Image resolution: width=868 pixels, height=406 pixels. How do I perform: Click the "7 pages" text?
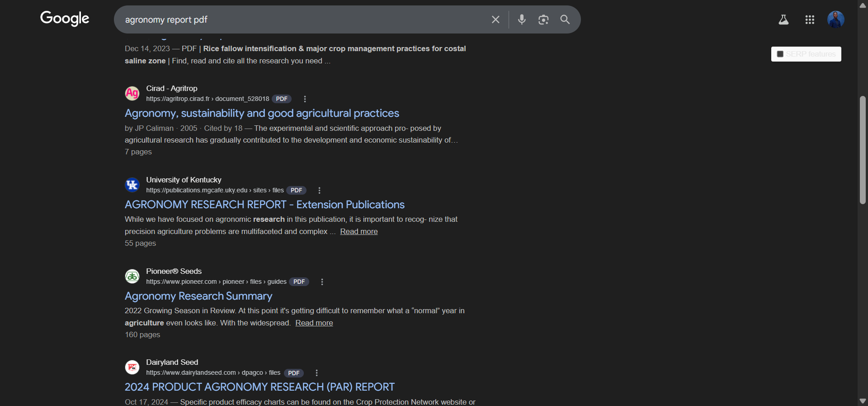138,152
